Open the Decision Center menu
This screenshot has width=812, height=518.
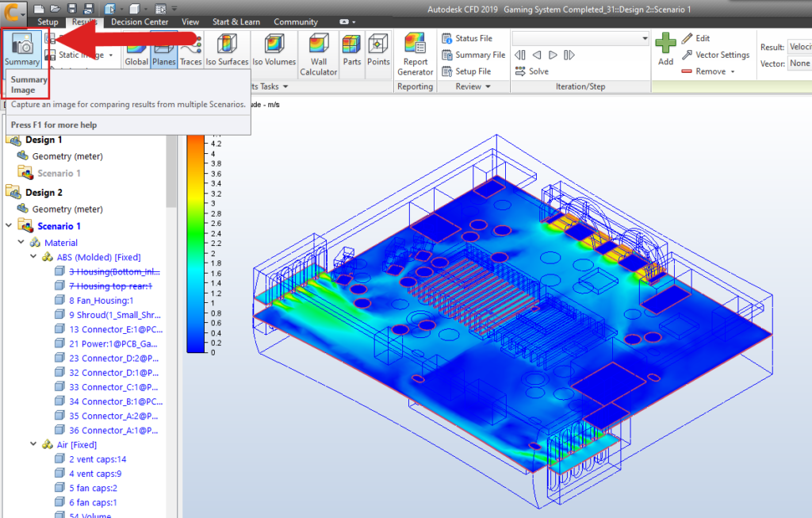click(x=140, y=21)
